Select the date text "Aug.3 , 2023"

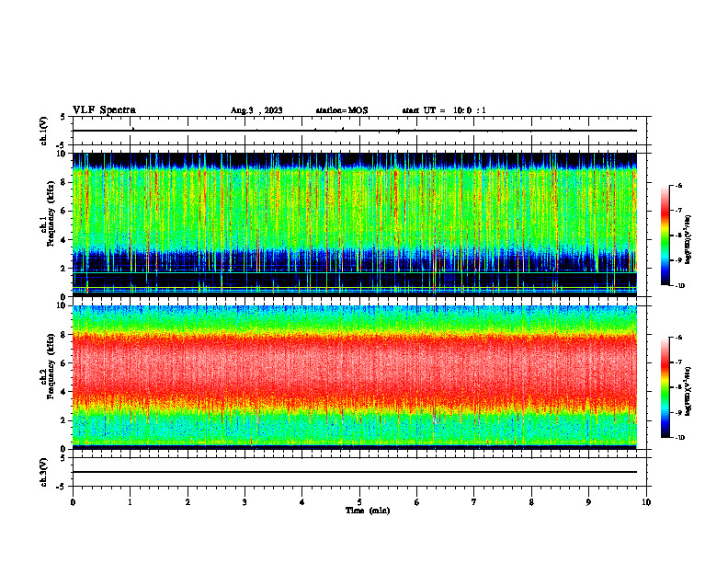[x=256, y=110]
